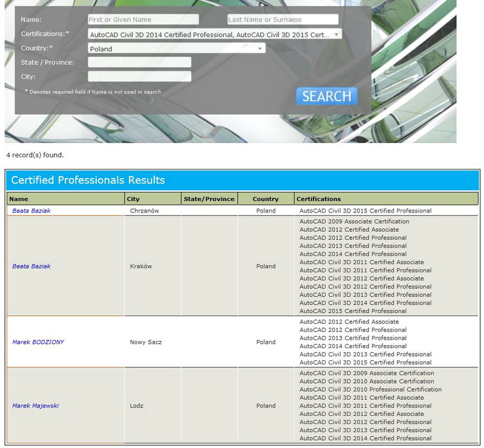Click the Certifications column header
Viewport: 484px width, 448px height.
coord(386,199)
